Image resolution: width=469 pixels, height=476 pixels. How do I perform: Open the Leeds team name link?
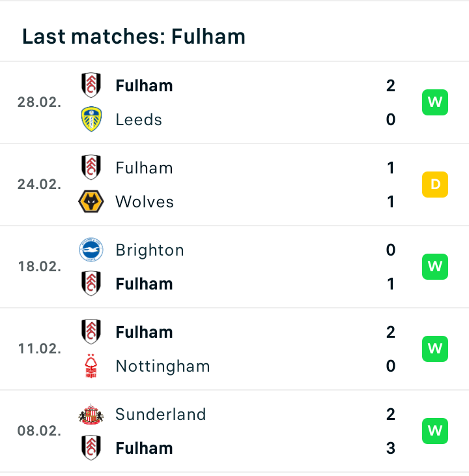[x=139, y=119]
